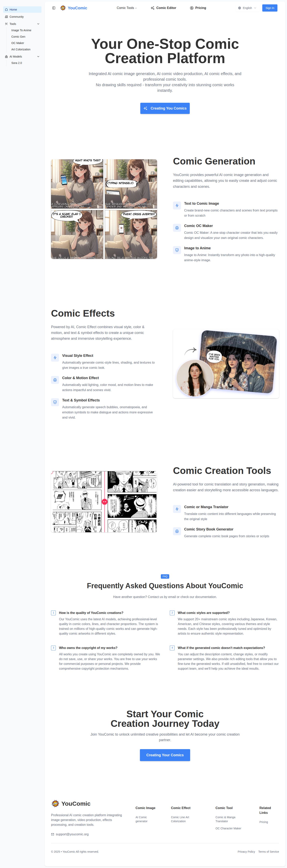
Task: Click the Home icon in sidebar
Action: 6,9
